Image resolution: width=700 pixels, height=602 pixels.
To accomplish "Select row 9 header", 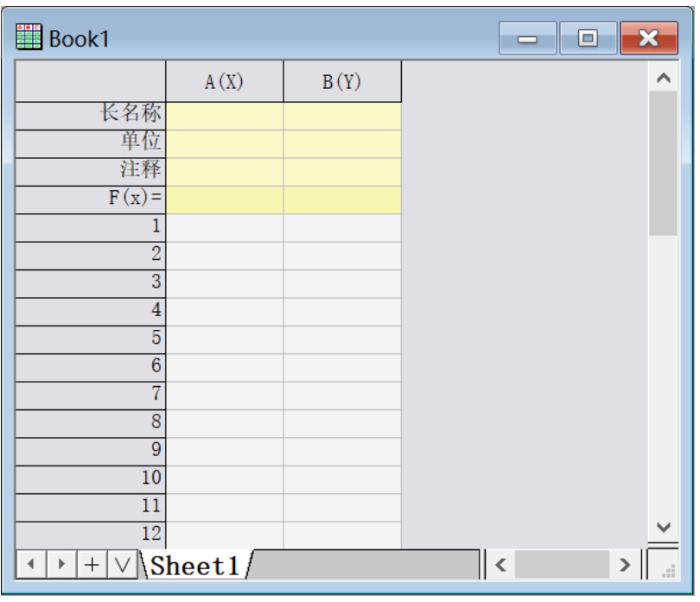I will point(91,452).
